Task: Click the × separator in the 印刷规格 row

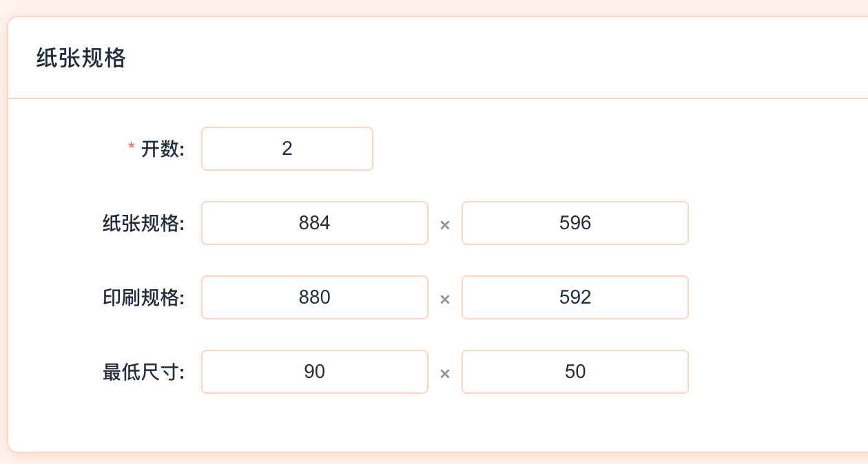Action: 445,299
